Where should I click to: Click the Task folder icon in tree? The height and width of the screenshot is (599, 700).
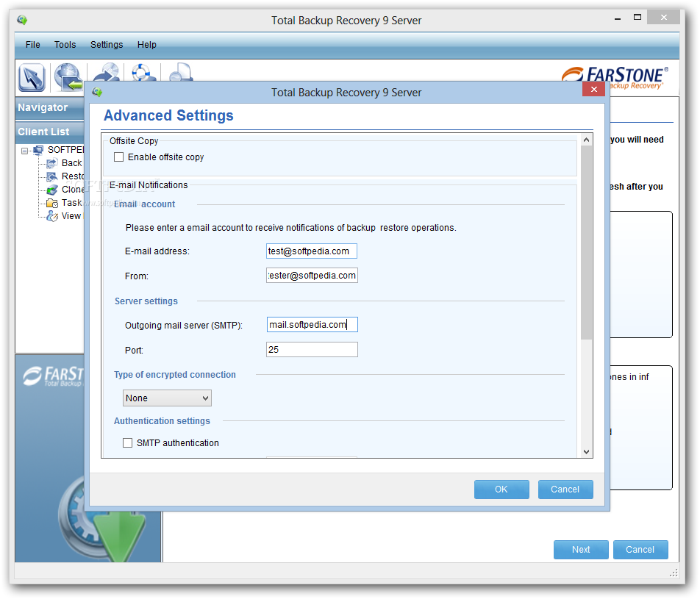click(x=52, y=204)
